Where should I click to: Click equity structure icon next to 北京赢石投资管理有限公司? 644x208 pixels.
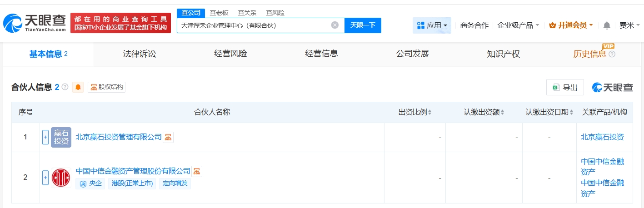coord(168,137)
